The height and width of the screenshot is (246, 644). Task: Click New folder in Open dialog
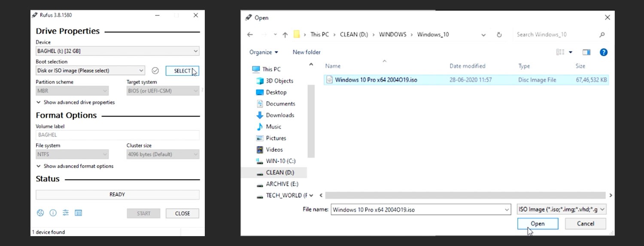click(307, 52)
